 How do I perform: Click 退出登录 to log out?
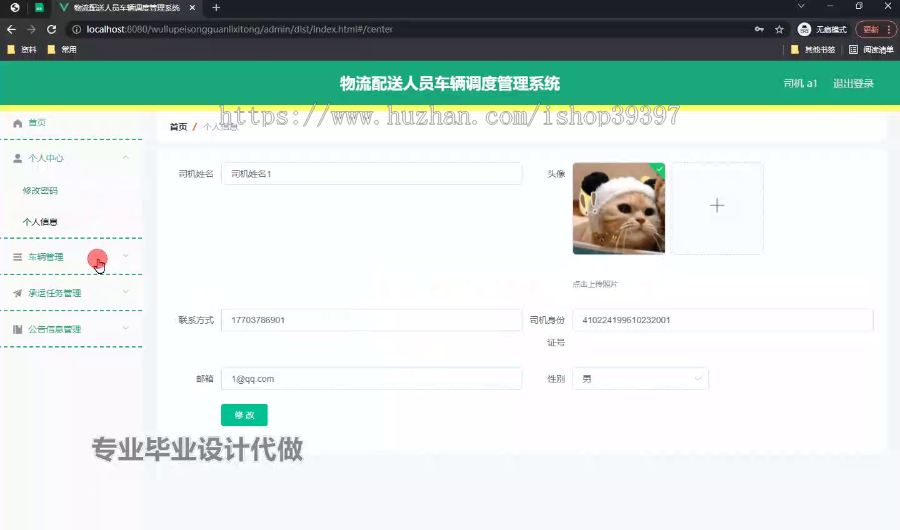pos(853,83)
